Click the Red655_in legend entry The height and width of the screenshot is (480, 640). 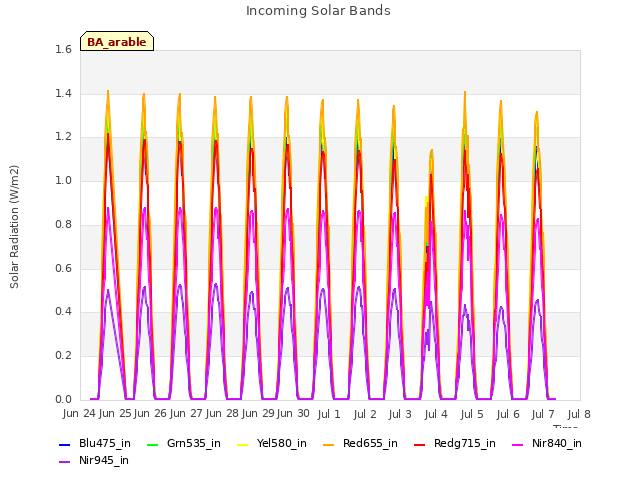pyautogui.click(x=360, y=443)
